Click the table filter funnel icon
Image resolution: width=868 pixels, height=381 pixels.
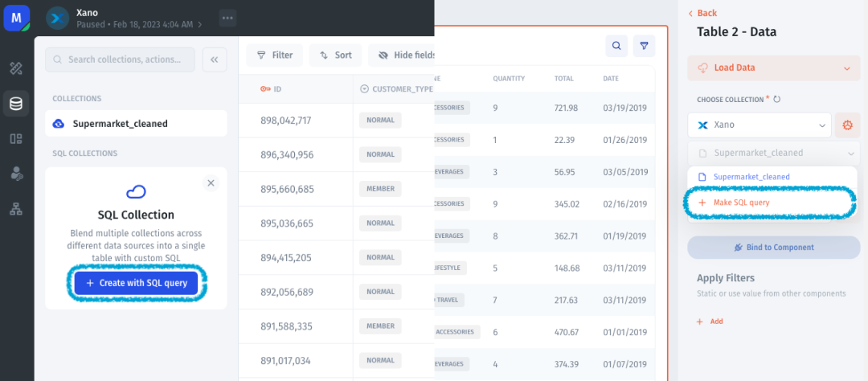tap(644, 46)
